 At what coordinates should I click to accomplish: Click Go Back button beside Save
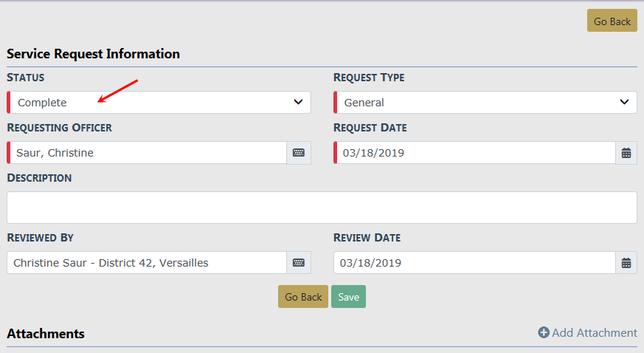click(303, 297)
